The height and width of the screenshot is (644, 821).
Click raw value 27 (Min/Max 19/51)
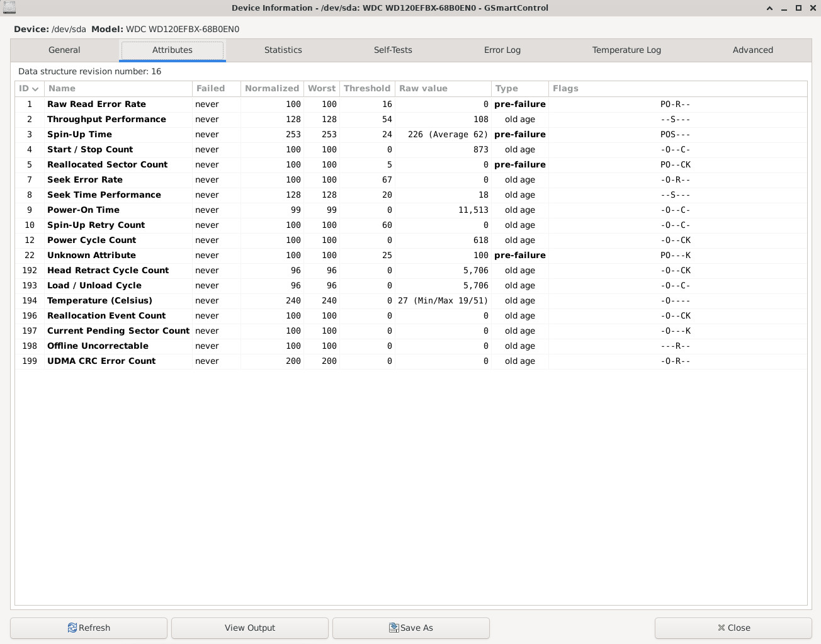443,301
